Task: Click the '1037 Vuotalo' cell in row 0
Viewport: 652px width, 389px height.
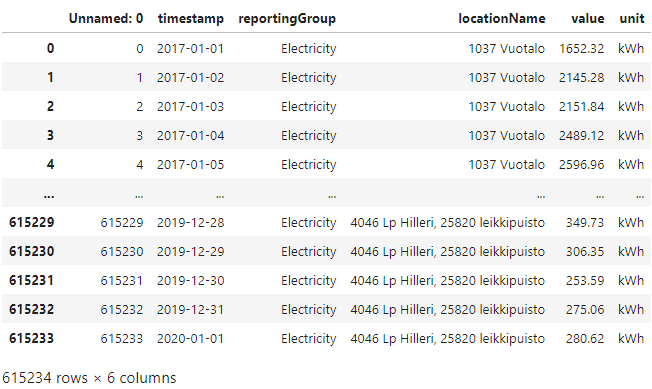Action: pos(506,49)
